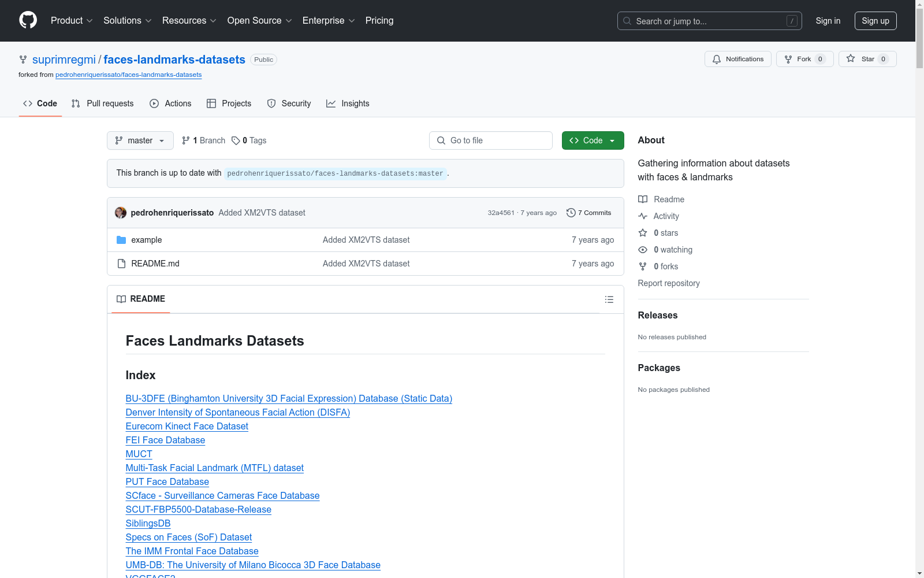Click the slash shortcut key hint in search

tap(792, 21)
